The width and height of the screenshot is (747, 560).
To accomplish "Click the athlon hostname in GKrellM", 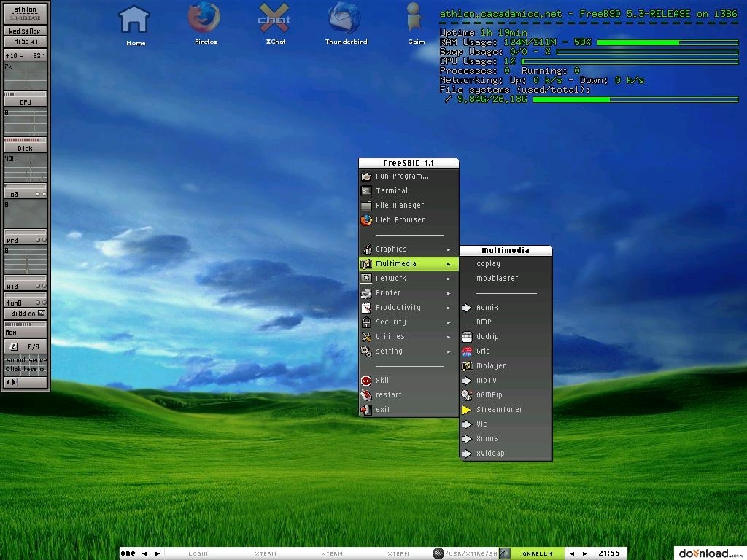I will pyautogui.click(x=26, y=9).
